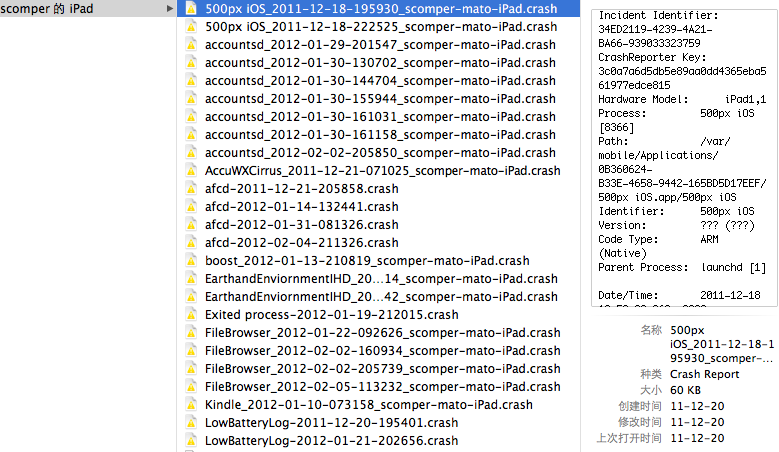The image size is (779, 452).
Task: Click icon of accountsd_2012-01-30-161158 file
Action: coord(191,135)
